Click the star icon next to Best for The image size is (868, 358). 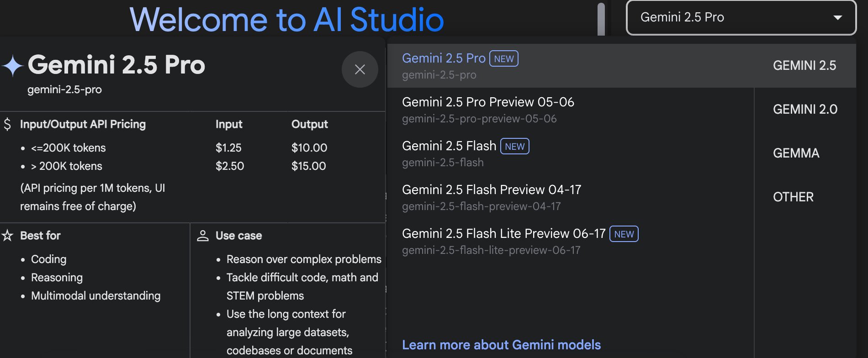pyautogui.click(x=7, y=236)
